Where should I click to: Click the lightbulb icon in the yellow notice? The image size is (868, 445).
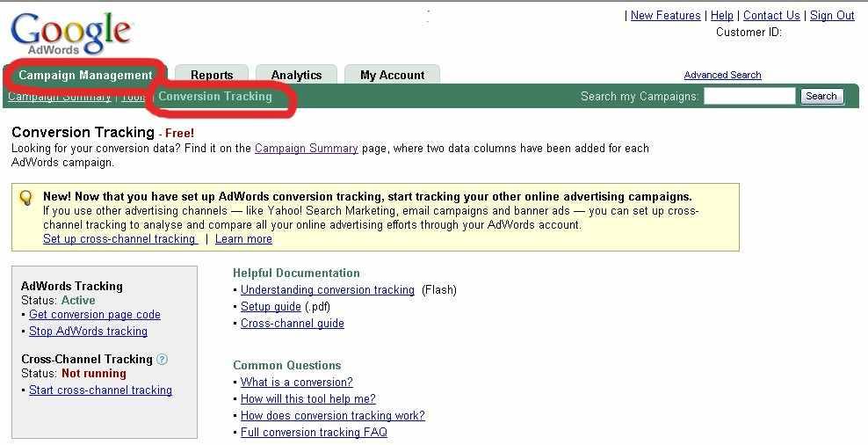[x=26, y=198]
